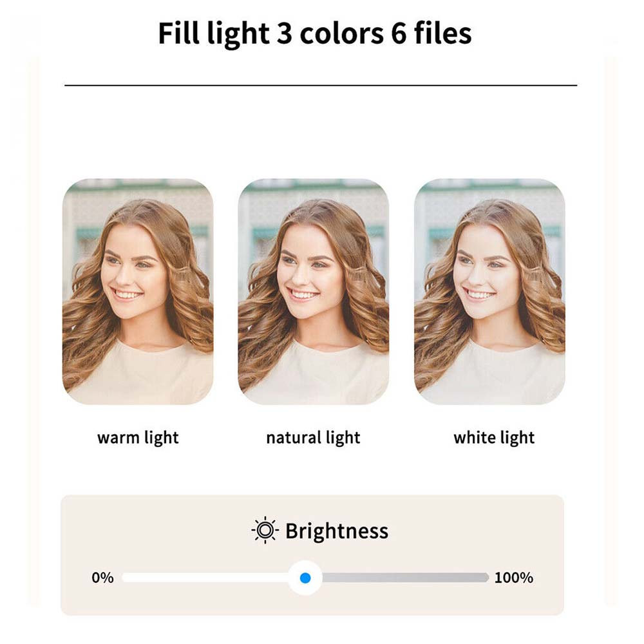Click the smile in the white light photo
Image resolution: width=644 pixels, height=644 pixels.
pyautogui.click(x=480, y=294)
